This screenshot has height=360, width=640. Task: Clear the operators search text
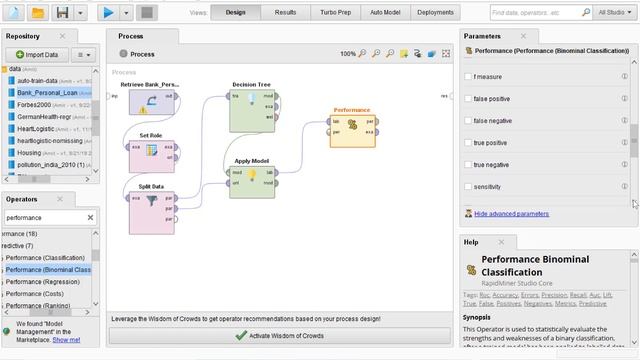pos(90,218)
